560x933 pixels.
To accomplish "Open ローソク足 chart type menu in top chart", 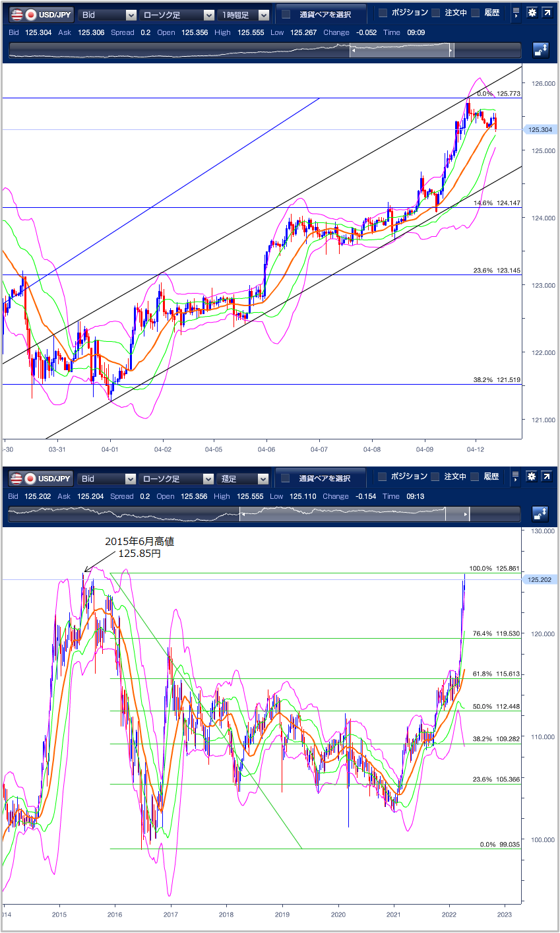I will point(177,15).
